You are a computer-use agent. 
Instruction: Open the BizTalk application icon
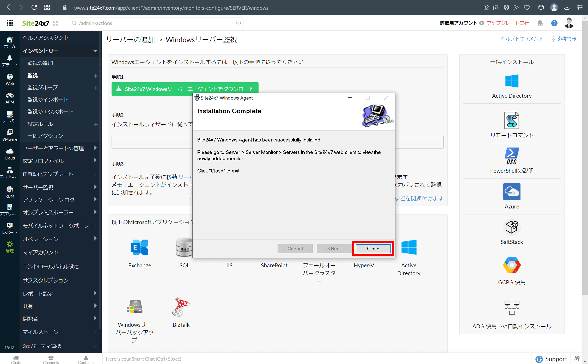[x=181, y=307]
